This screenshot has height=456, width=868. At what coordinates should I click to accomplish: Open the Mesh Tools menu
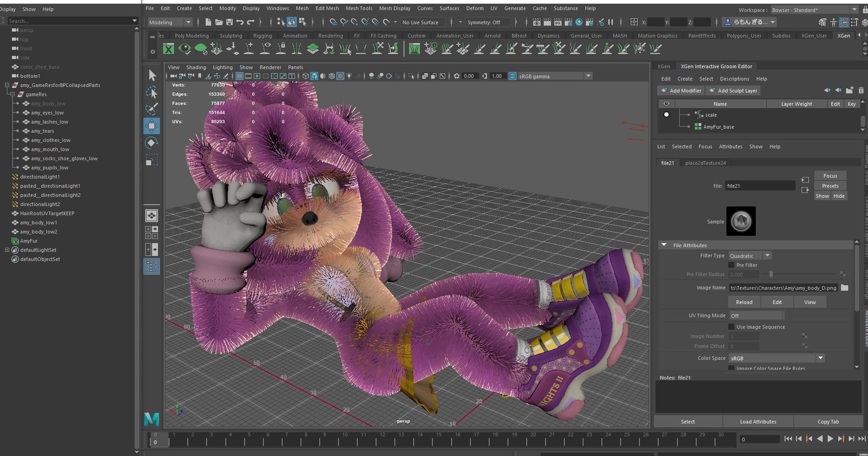pyautogui.click(x=359, y=8)
